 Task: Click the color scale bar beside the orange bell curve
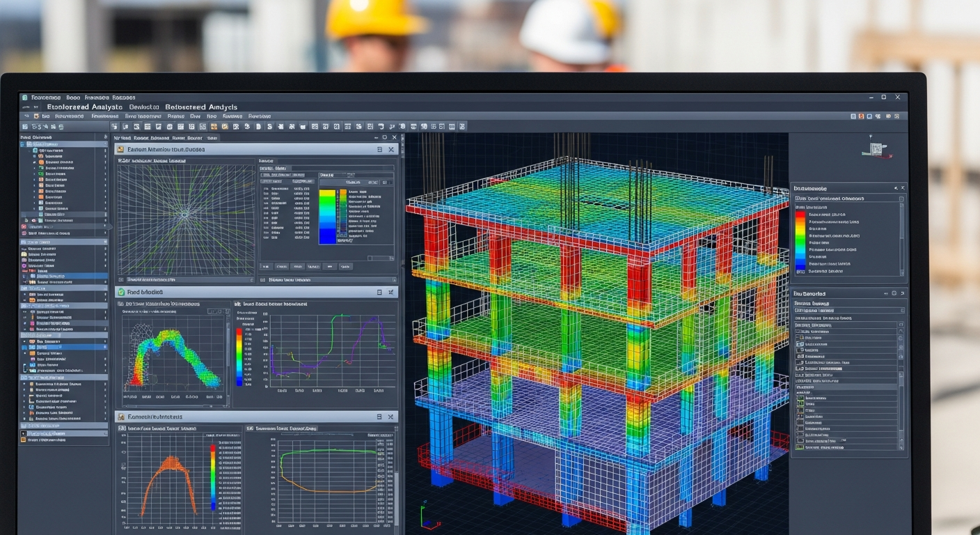coord(213,477)
